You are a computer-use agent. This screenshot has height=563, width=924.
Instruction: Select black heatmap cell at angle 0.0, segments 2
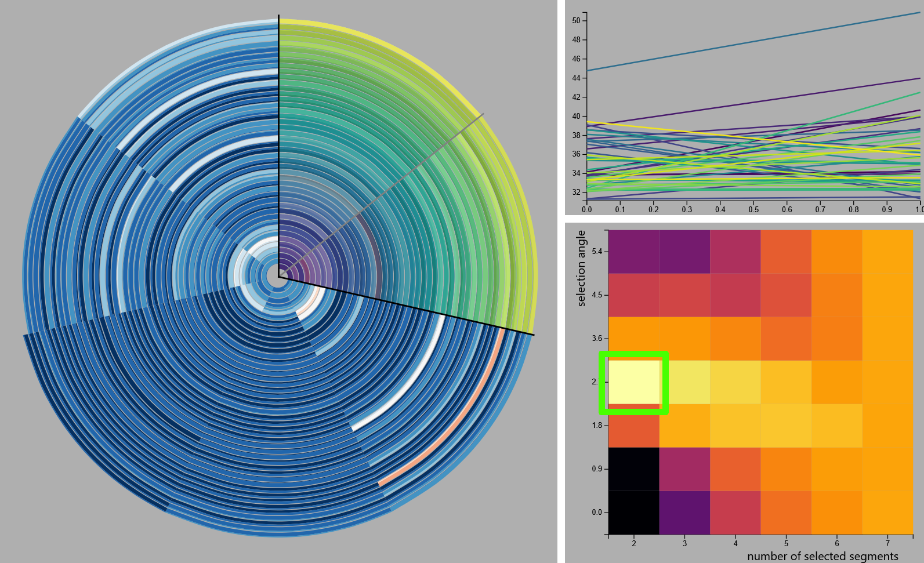pos(634,513)
